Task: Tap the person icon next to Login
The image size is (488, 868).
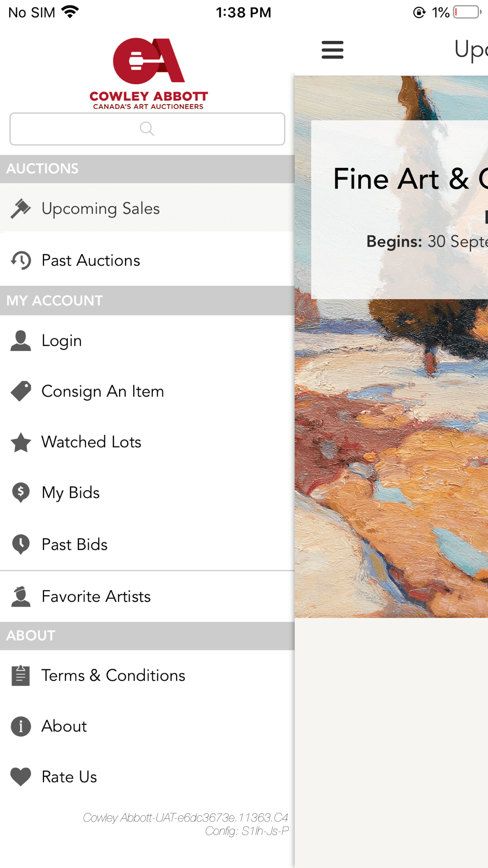Action: click(20, 340)
